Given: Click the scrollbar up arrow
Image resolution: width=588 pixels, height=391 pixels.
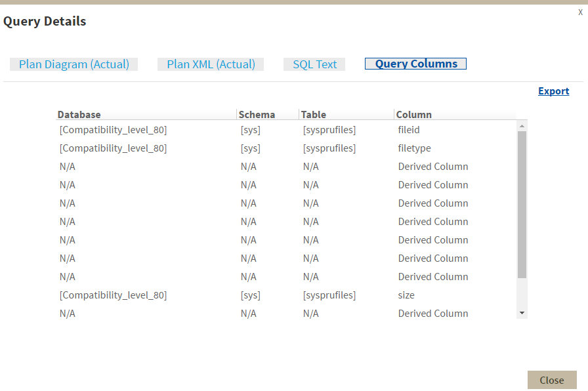Looking at the screenshot, I should [x=522, y=125].
